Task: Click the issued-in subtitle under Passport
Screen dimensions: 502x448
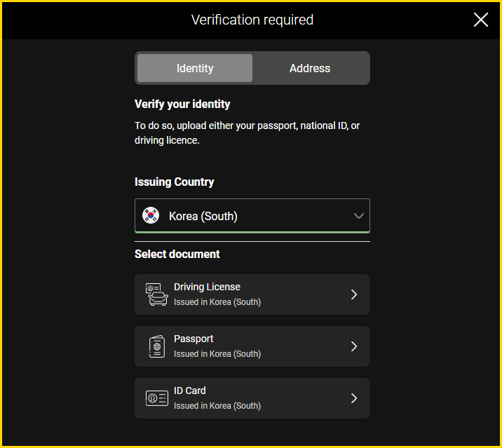Action: [x=217, y=354]
